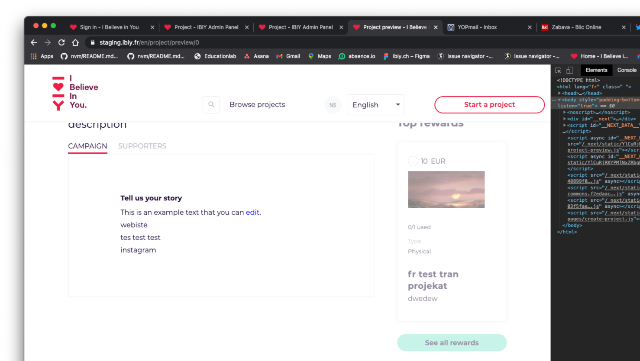Click the Start a project button

tap(489, 105)
